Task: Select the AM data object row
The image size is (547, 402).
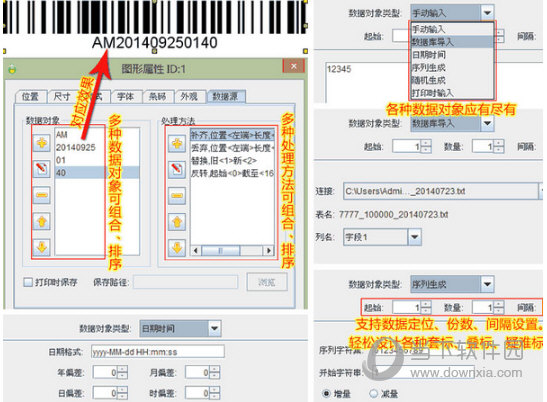Action: coord(97,134)
